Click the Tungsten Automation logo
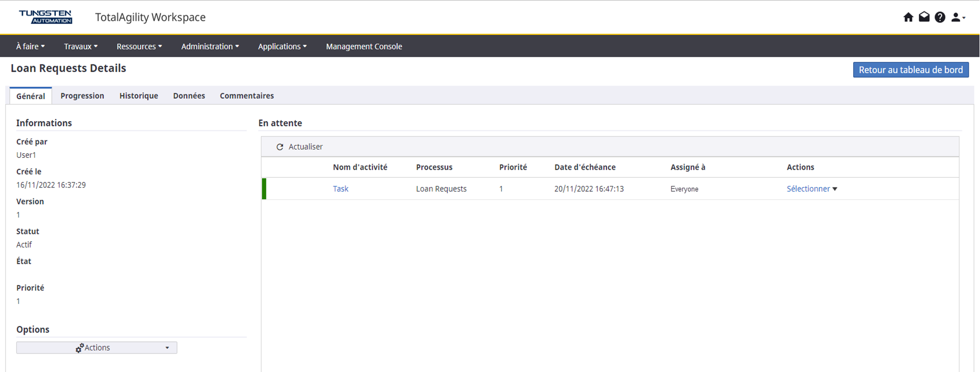980x372 pixels. 46,17
